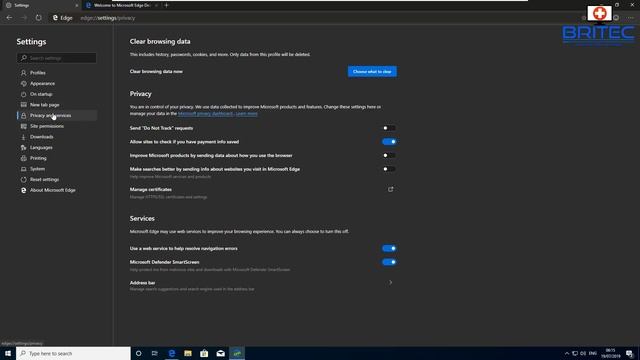The image size is (640, 360).
Task: Open the notification center icon
Action: coord(630,353)
